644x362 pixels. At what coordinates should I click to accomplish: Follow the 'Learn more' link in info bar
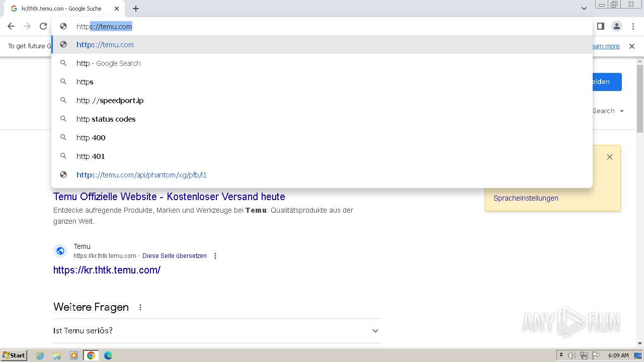click(606, 46)
